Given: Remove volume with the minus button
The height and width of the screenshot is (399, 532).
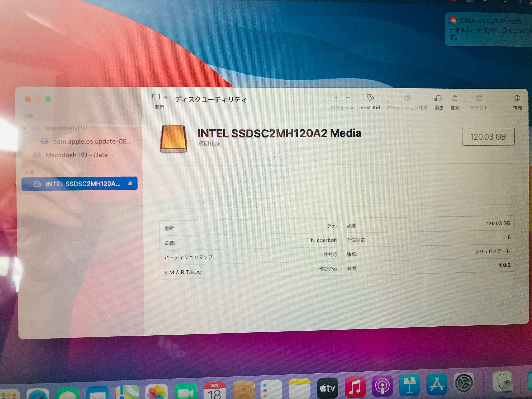Looking at the screenshot, I should pyautogui.click(x=348, y=98).
